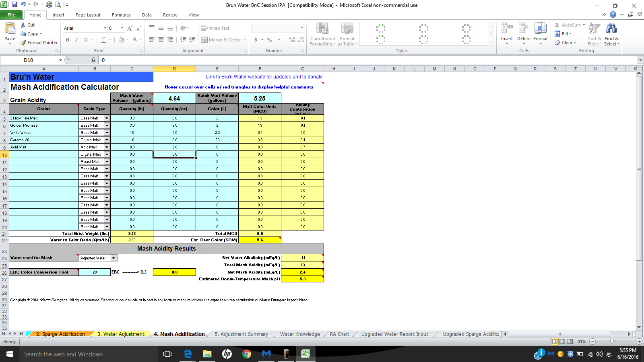Viewport: 644px width, 362px height.
Task: Select the Mash Water Volume cell 4.64
Action: [174, 99]
